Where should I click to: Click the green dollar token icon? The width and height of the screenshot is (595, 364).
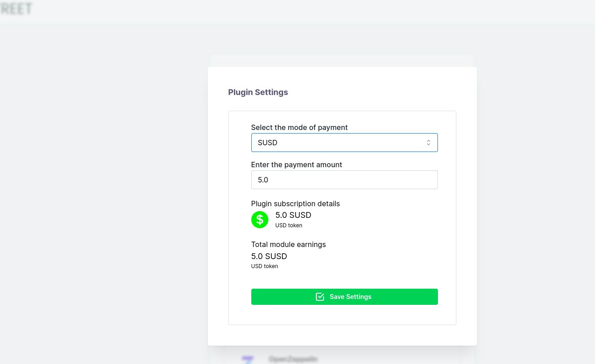pyautogui.click(x=260, y=220)
